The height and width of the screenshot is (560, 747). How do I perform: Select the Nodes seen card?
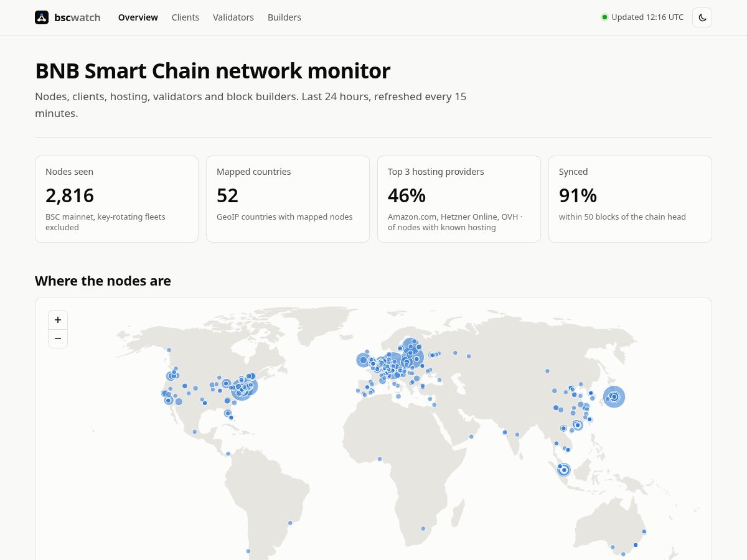116,199
